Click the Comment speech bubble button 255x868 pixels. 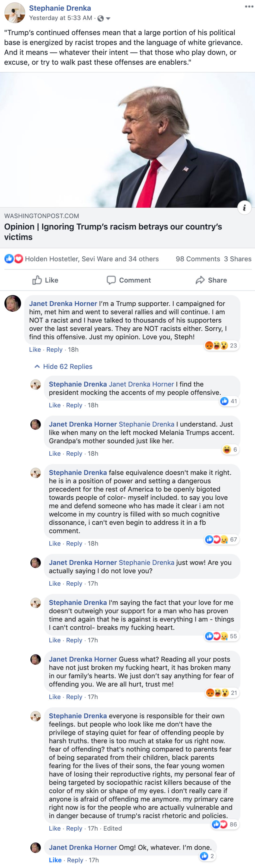point(129,280)
